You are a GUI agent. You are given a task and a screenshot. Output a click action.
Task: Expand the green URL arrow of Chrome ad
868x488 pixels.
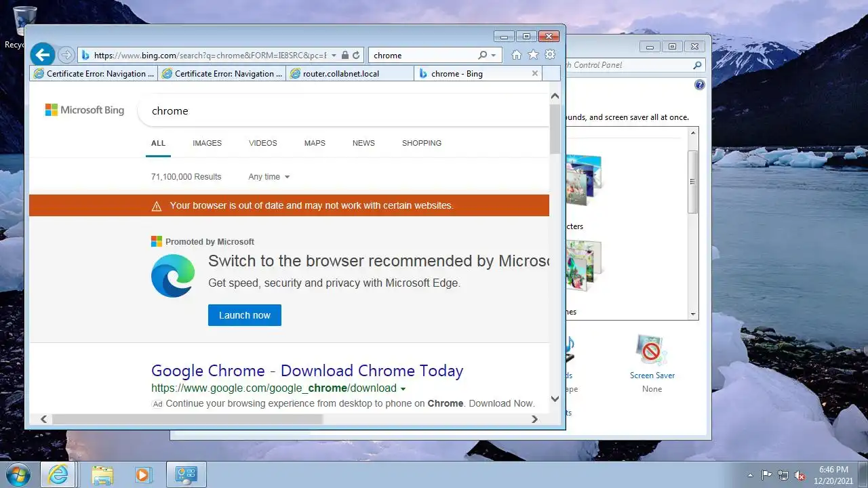tap(403, 389)
